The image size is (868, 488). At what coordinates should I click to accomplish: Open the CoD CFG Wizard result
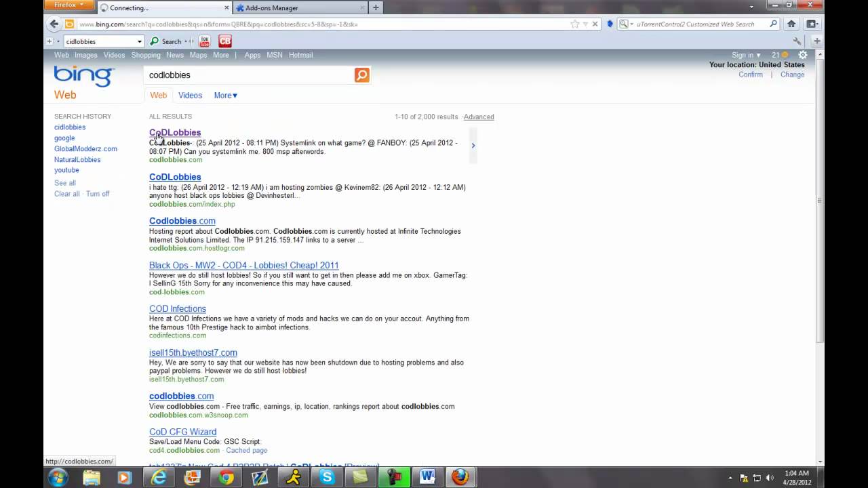pos(182,432)
